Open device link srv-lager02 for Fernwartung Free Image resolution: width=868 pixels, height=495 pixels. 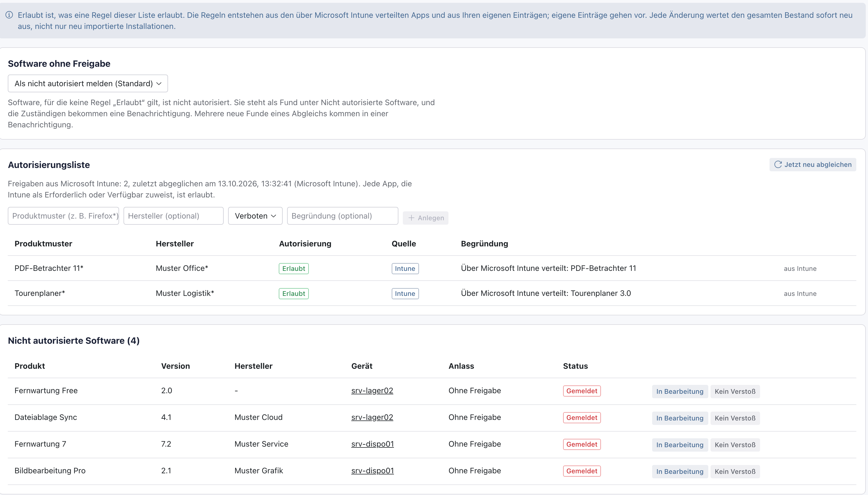[372, 391]
